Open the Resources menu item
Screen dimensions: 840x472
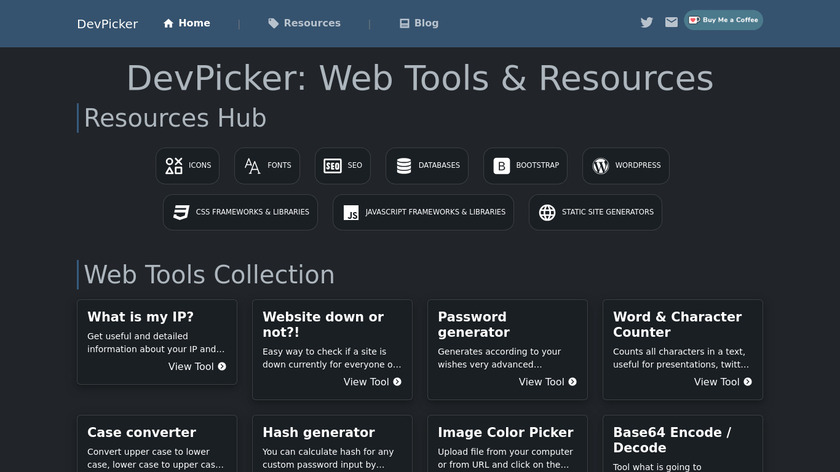(x=304, y=23)
